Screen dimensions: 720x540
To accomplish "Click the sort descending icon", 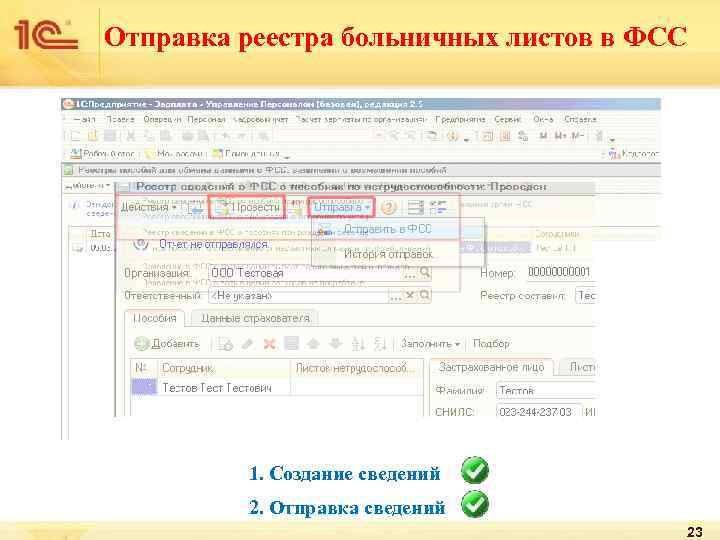I will tap(380, 343).
